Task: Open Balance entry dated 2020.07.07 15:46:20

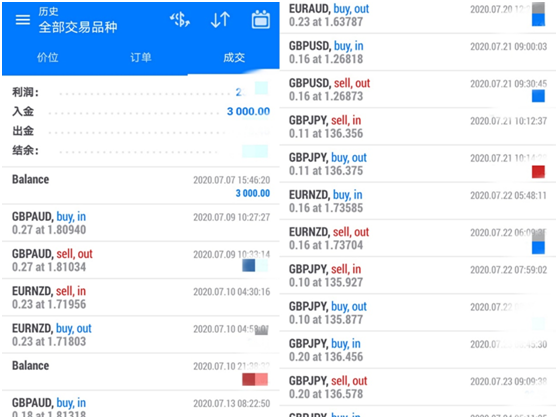Action: tap(141, 186)
